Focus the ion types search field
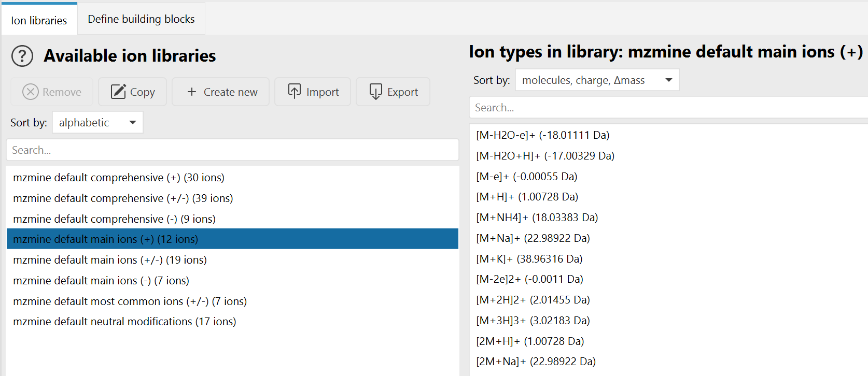868x376 pixels. 669,107
